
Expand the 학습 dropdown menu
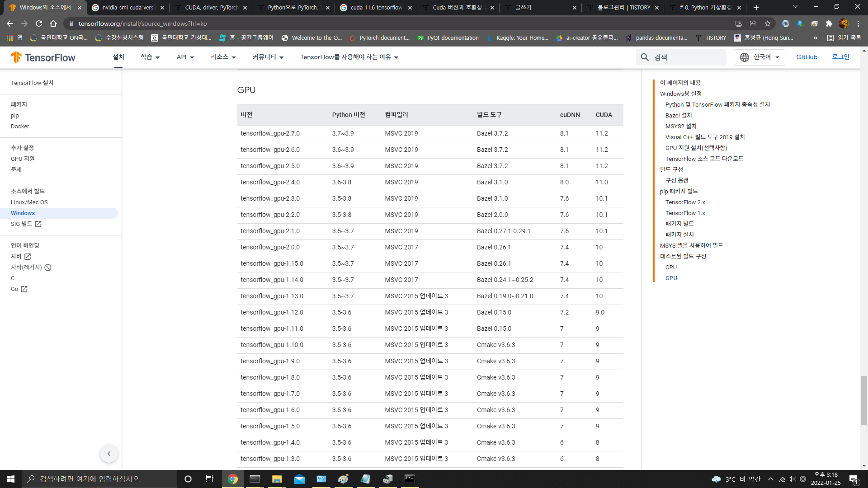point(150,57)
